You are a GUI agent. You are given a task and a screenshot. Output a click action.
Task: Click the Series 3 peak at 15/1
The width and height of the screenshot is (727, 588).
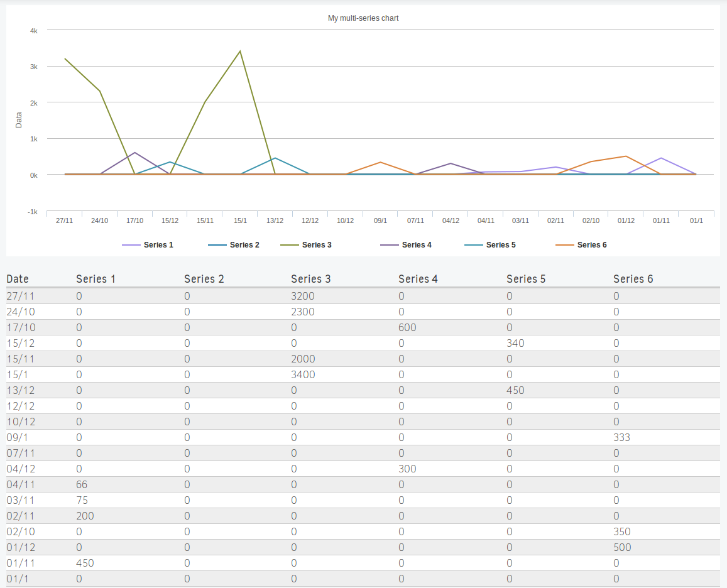coord(240,52)
